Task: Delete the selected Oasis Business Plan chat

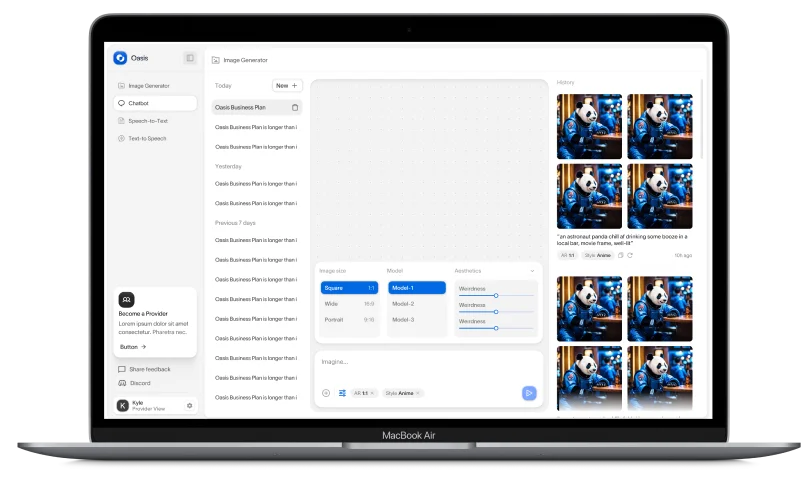Action: pos(294,107)
